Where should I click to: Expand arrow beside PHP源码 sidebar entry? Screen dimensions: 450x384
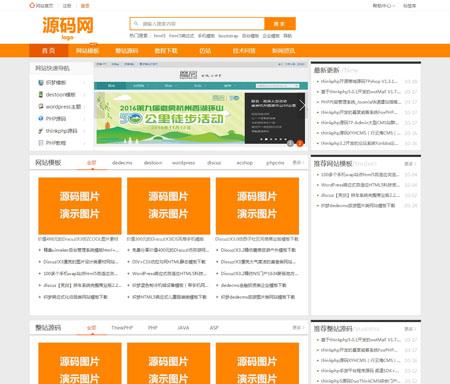(84, 118)
